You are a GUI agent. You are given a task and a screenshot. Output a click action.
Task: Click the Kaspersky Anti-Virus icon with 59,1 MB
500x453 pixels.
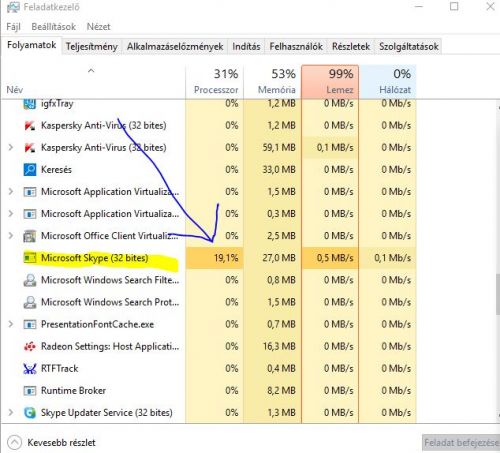30,148
